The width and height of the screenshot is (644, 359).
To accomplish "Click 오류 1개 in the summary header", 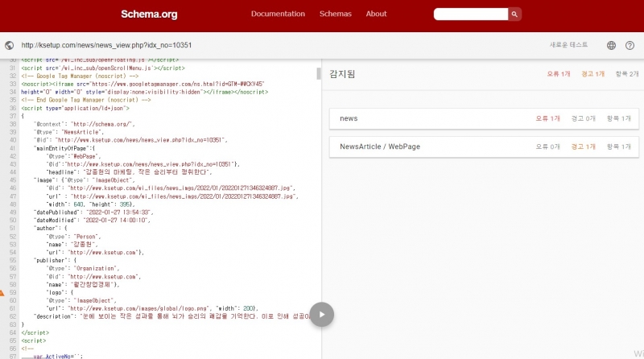I will [559, 74].
